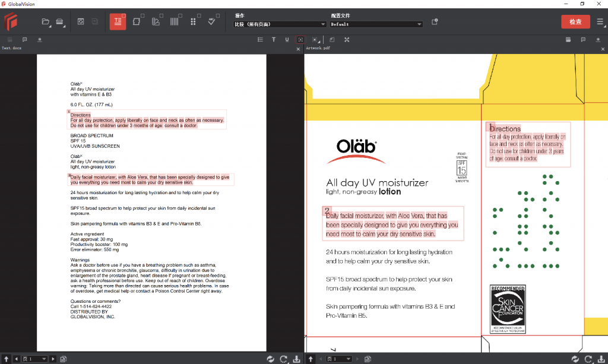Image resolution: width=608 pixels, height=364 pixels.
Task: Open the 配置文件 Default profile dropdown
Action: 376,24
